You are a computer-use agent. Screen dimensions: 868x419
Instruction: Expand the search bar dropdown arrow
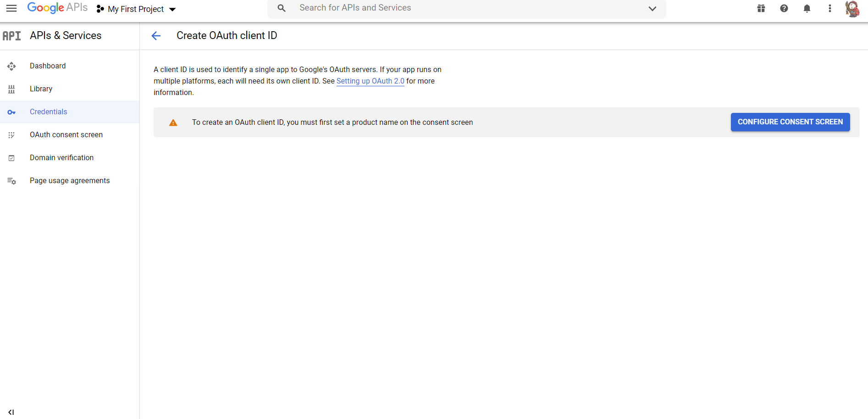[x=652, y=8]
